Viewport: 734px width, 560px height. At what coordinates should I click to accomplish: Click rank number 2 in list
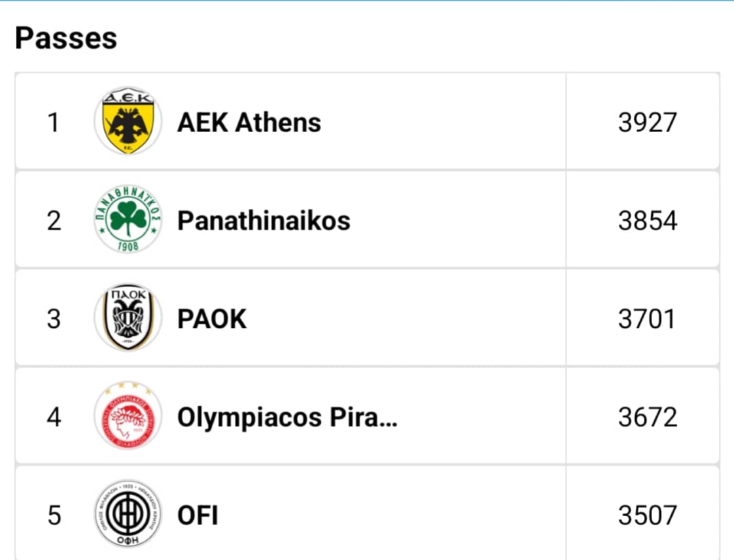54,221
